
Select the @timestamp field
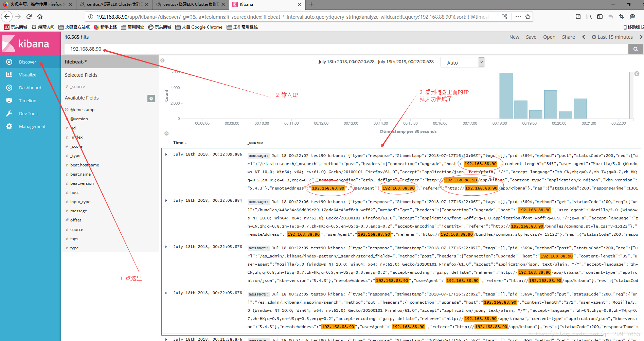pos(82,110)
